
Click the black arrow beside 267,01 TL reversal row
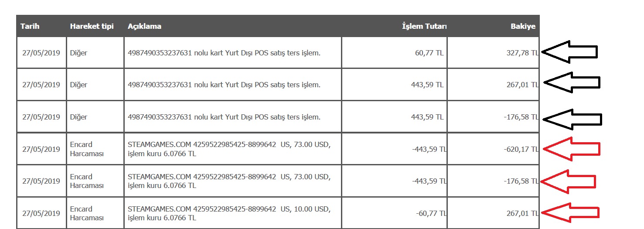[x=572, y=82]
